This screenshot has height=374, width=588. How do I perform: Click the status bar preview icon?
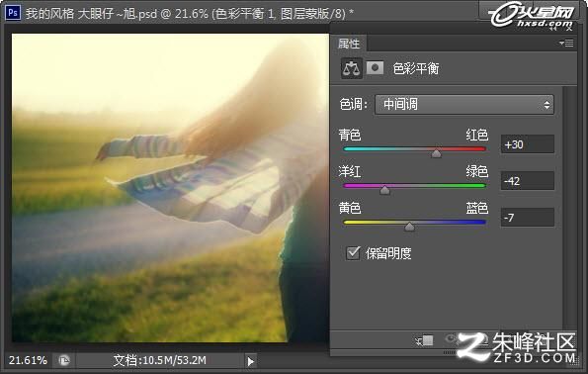pyautogui.click(x=64, y=361)
